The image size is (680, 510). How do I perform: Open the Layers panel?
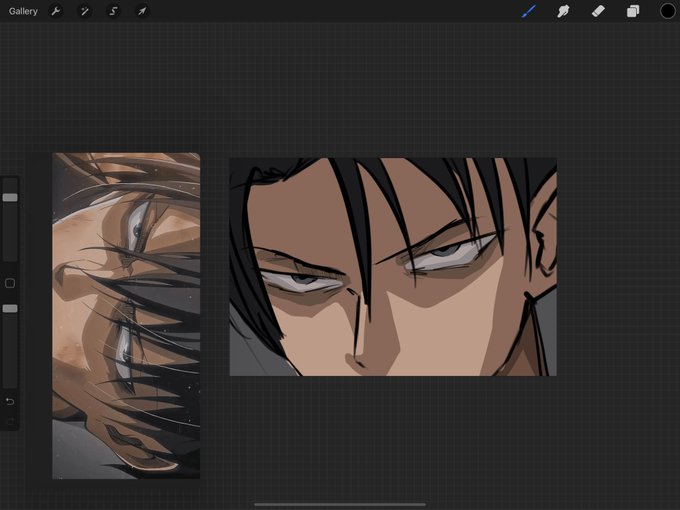point(633,11)
